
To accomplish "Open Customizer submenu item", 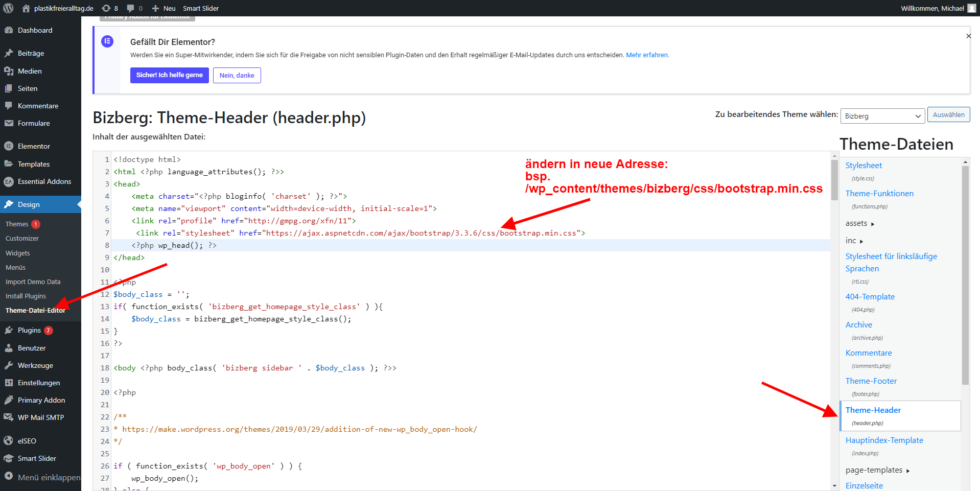I will coord(22,238).
